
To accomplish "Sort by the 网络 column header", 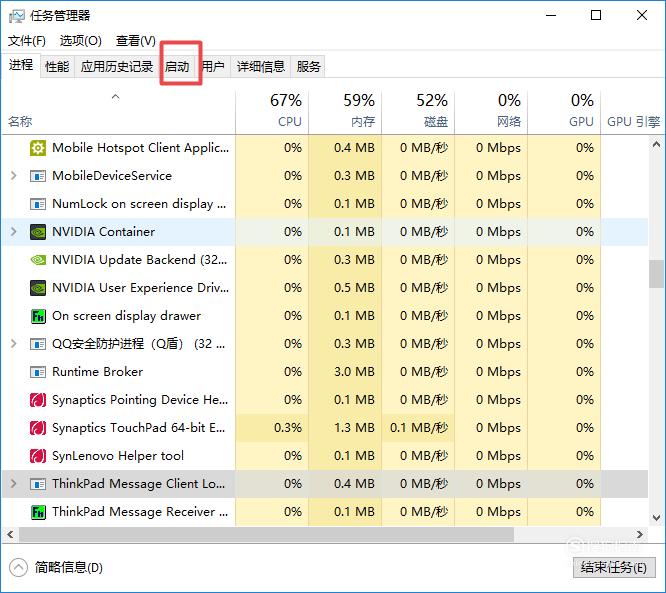I will click(x=491, y=113).
